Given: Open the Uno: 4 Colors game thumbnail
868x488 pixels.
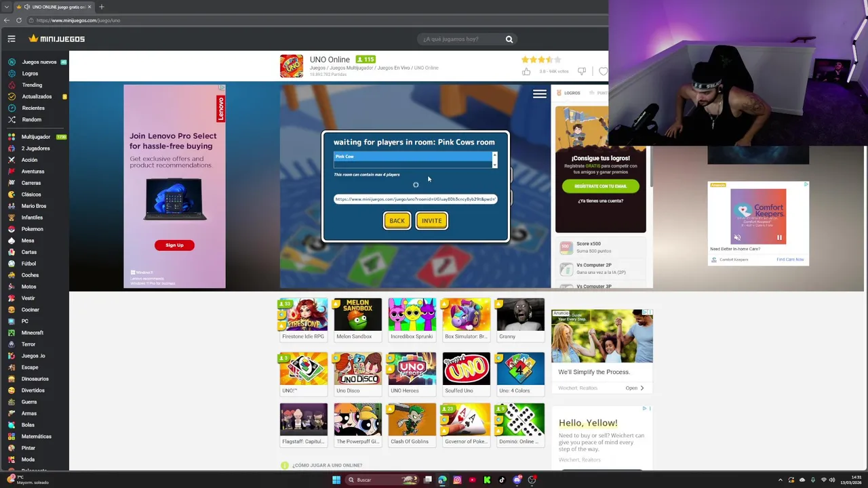Looking at the screenshot, I should 520,373.
